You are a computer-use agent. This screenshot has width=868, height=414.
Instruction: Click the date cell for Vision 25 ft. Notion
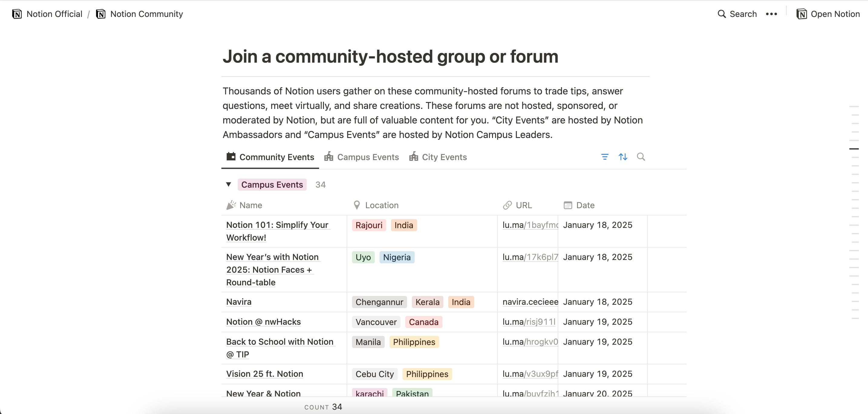(602, 373)
